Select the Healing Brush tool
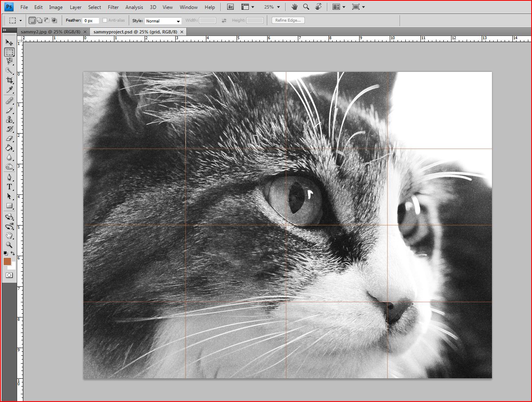The image size is (532, 402). point(9,100)
